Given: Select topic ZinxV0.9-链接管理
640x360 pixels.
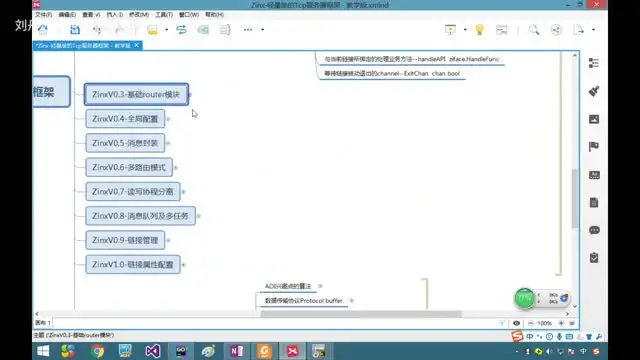Looking at the screenshot, I should (125, 240).
